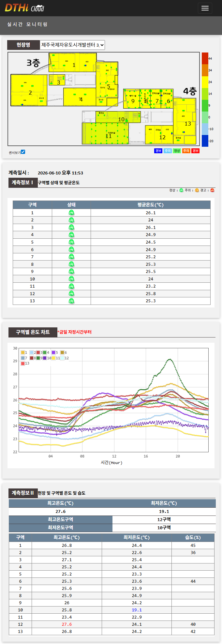Click the 계측정보 II section label

pyautogui.click(x=22, y=493)
